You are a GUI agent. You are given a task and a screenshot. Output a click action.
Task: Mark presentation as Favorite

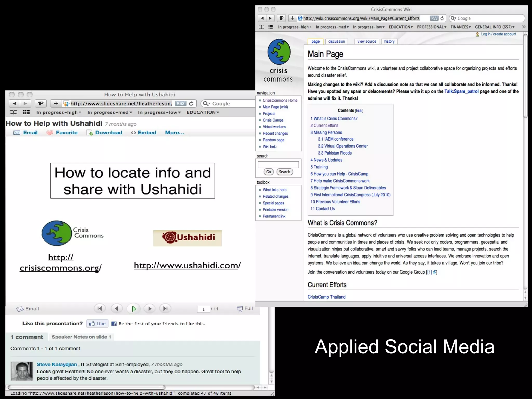[62, 132]
